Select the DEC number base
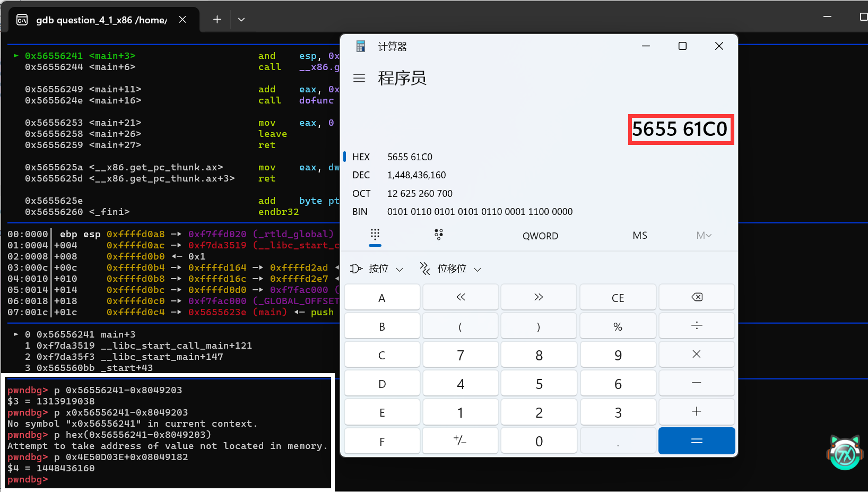 (539, 175)
